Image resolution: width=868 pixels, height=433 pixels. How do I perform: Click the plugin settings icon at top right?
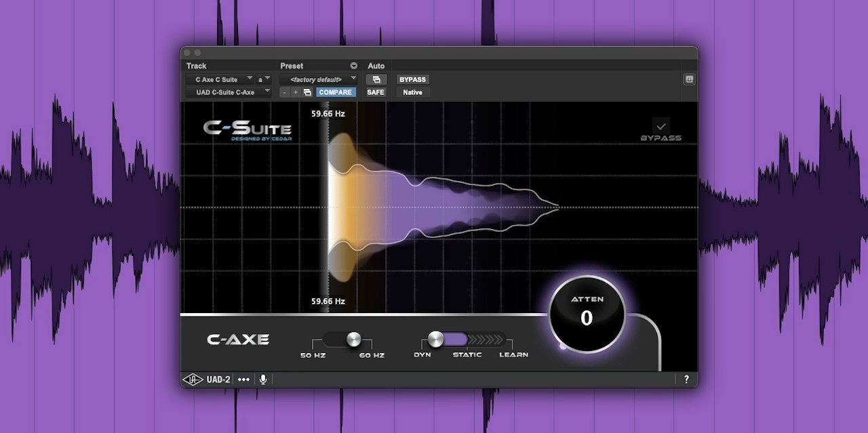coord(689,79)
